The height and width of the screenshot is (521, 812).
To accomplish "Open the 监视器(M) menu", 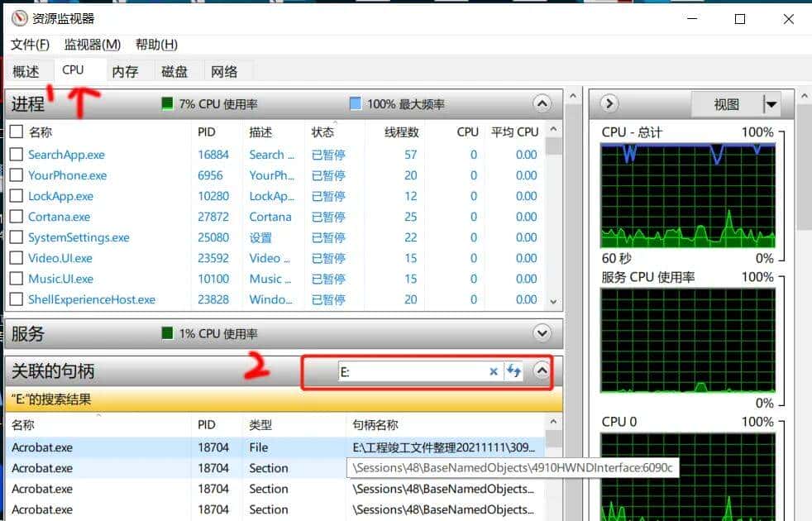I will (93, 45).
